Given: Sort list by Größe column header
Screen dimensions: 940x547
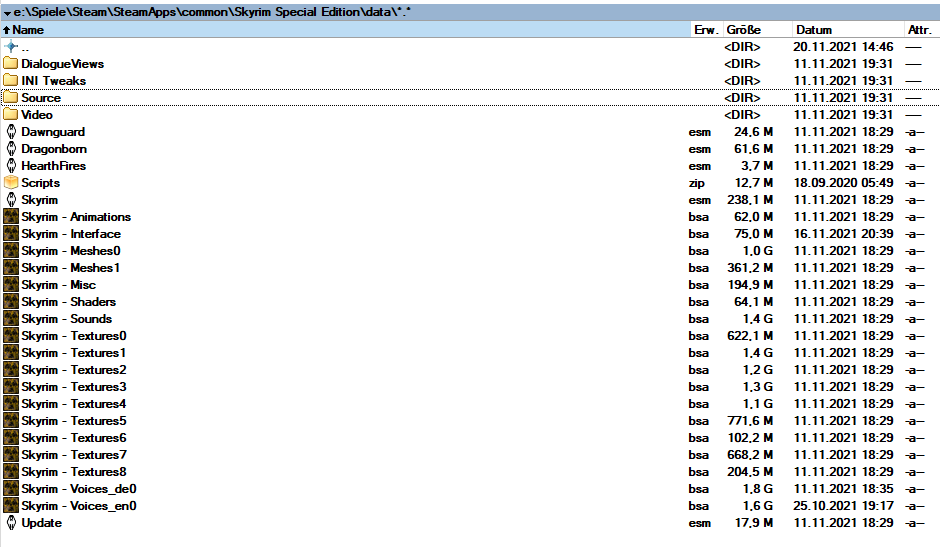Looking at the screenshot, I should pos(744,30).
